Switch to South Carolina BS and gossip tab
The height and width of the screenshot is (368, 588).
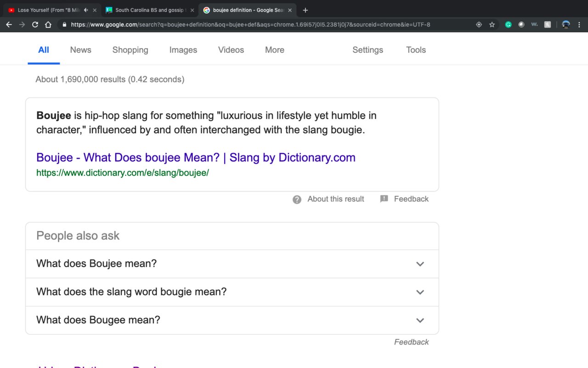tap(149, 10)
